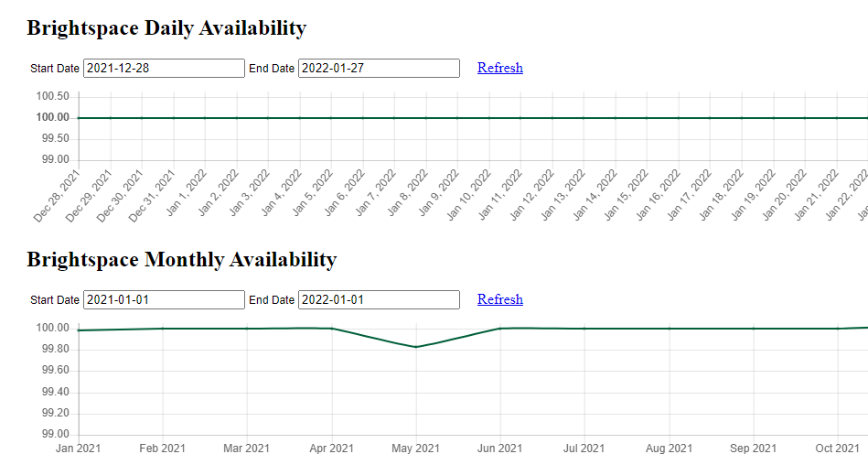Refresh the Daily Availability chart

pos(500,68)
